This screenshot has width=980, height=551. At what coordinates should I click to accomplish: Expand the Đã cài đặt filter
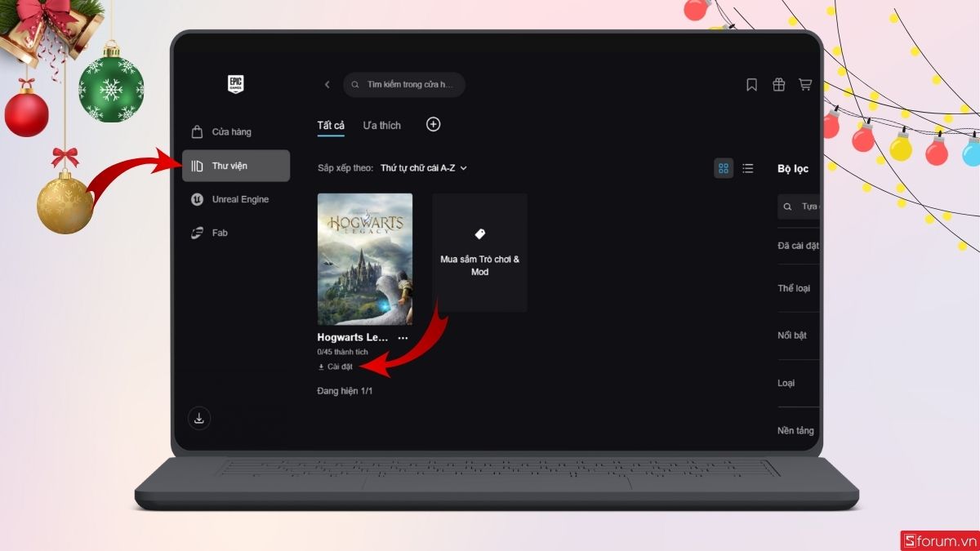point(799,246)
